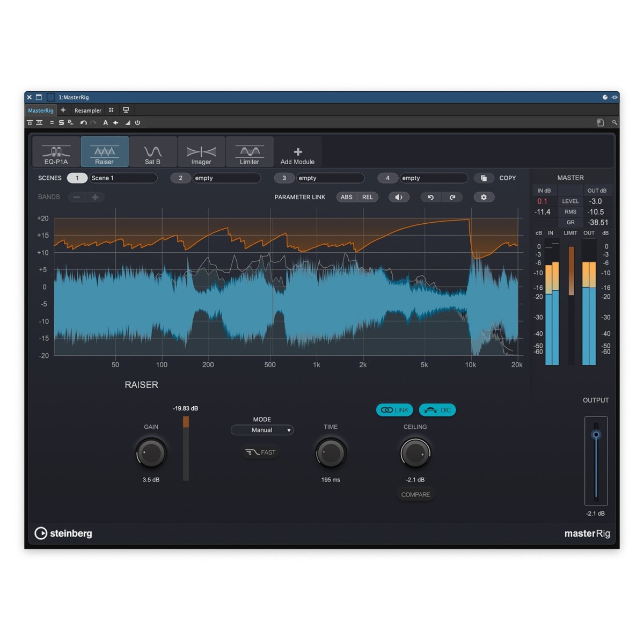Click the Add Module label
The width and height of the screenshot is (644, 644).
click(x=297, y=162)
